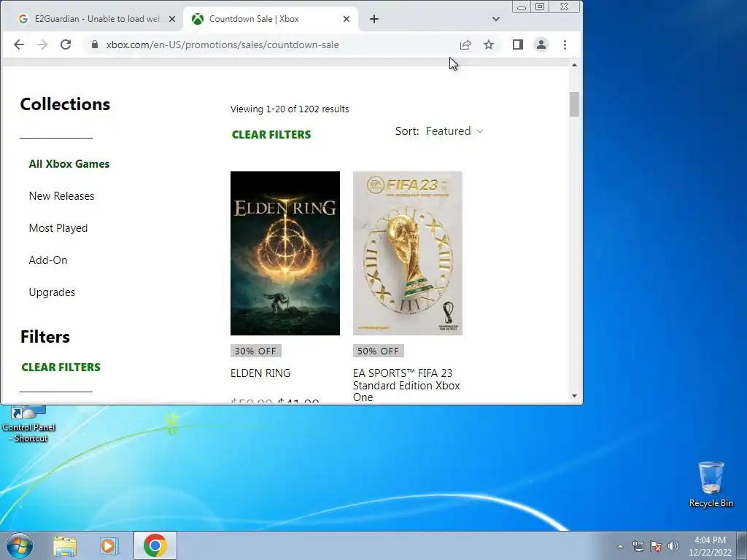Image resolution: width=747 pixels, height=560 pixels.
Task: Open a new tab with plus button
Action: click(374, 19)
